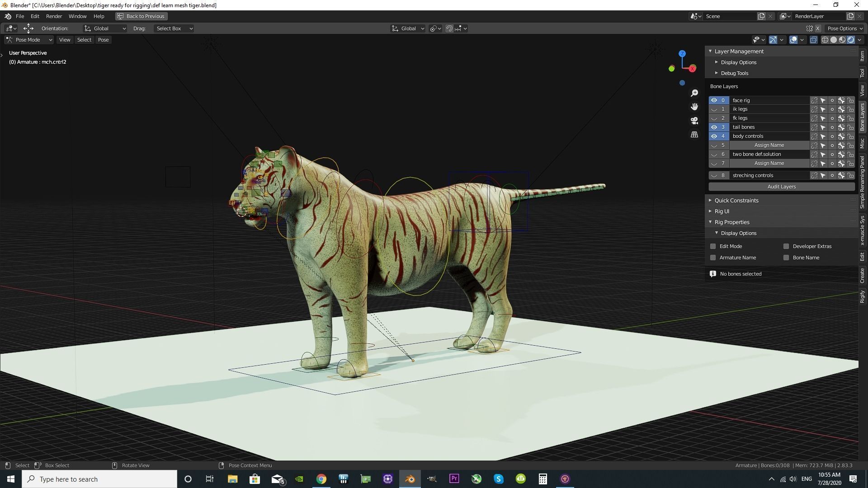Image resolution: width=868 pixels, height=488 pixels.
Task: Enable the Bone Name checkbox
Action: pos(786,258)
